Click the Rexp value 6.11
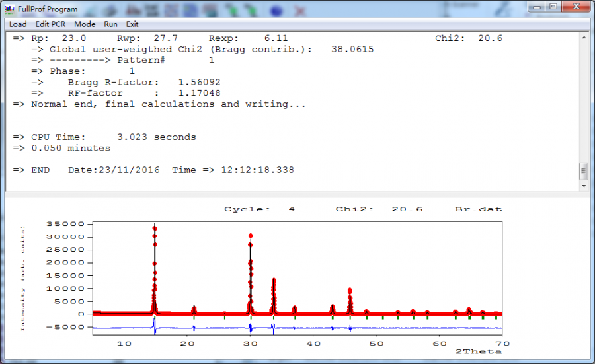Screen dimensions: 595x364 pos(276,38)
